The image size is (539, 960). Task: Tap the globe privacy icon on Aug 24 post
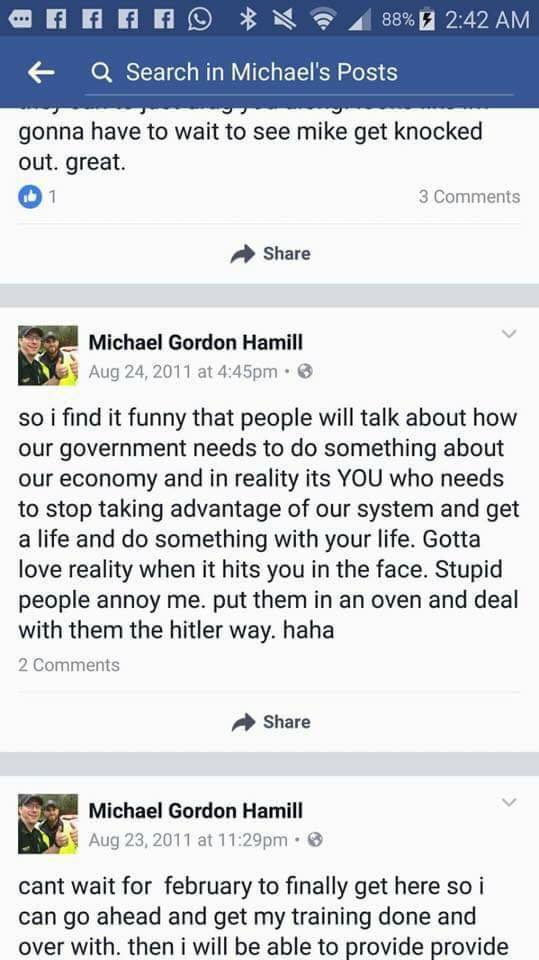[305, 372]
